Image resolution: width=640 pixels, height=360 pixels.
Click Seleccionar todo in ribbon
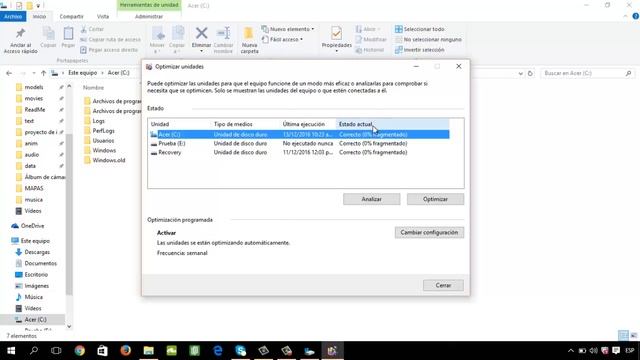tap(420, 29)
